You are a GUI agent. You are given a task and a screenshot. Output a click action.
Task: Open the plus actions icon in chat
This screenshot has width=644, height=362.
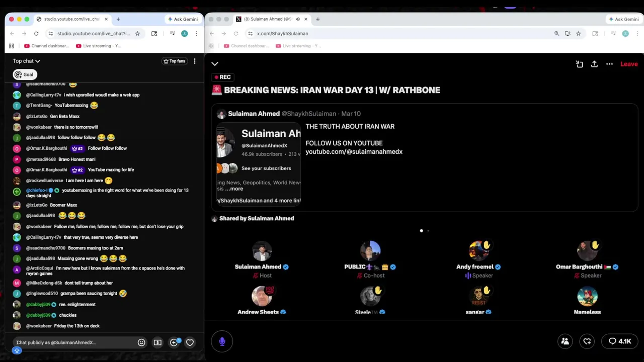[174, 342]
